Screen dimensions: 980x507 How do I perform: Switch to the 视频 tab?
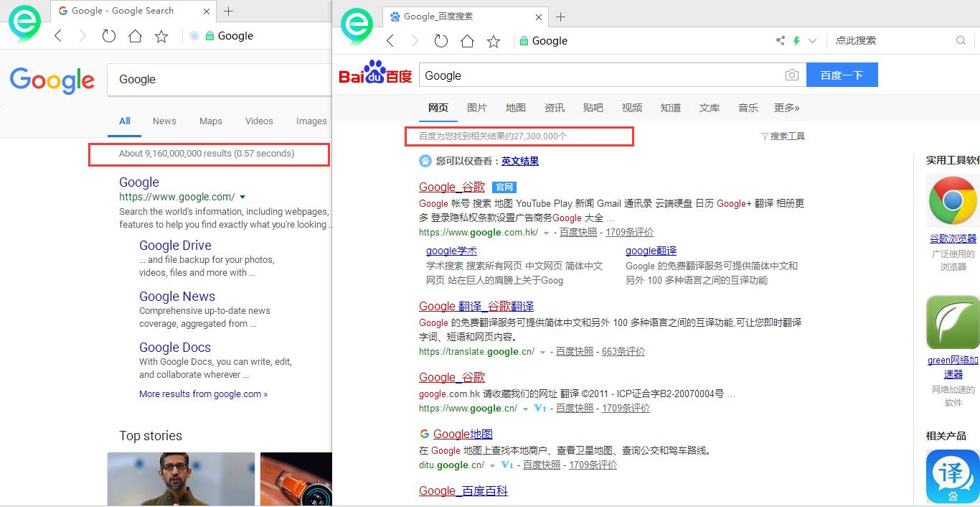pos(632,108)
